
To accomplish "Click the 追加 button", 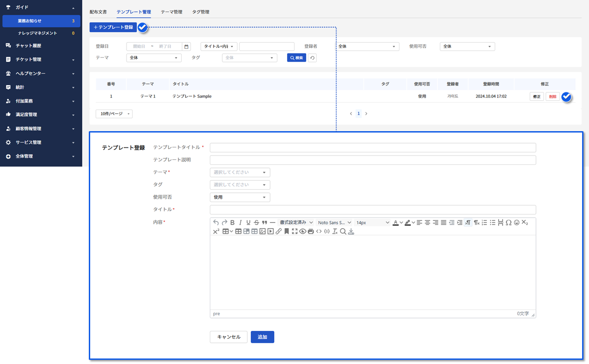I will pos(262,337).
